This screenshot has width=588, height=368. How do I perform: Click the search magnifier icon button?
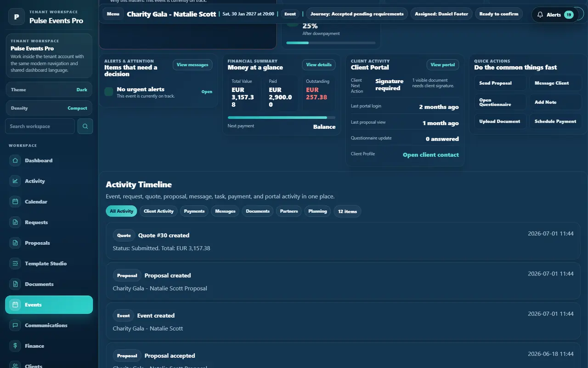click(85, 126)
